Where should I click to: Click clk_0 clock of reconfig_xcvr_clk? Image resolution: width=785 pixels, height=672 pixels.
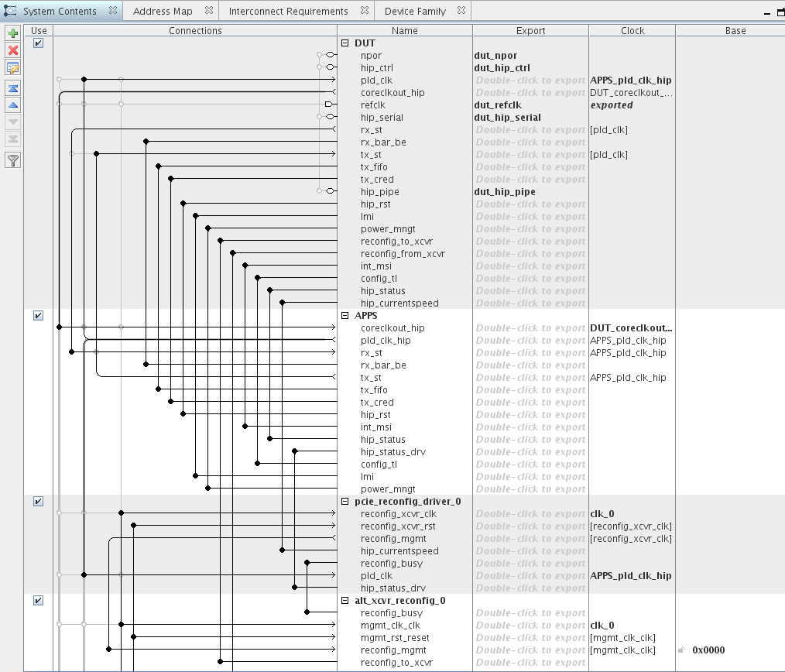click(x=602, y=514)
